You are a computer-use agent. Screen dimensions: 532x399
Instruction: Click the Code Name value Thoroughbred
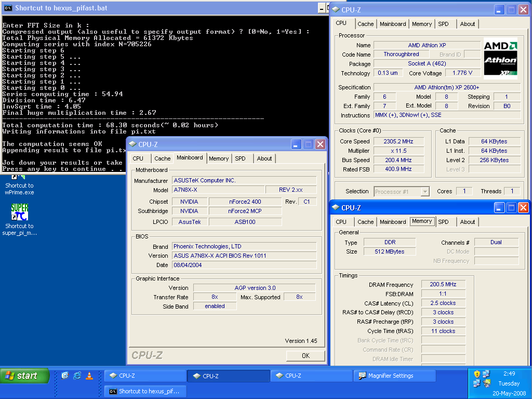pos(401,54)
